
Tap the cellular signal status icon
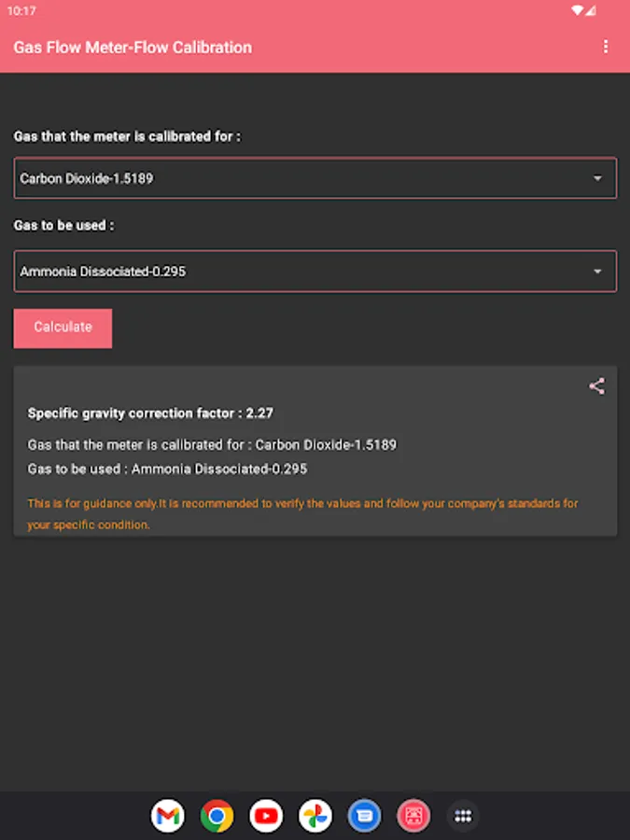click(x=591, y=10)
